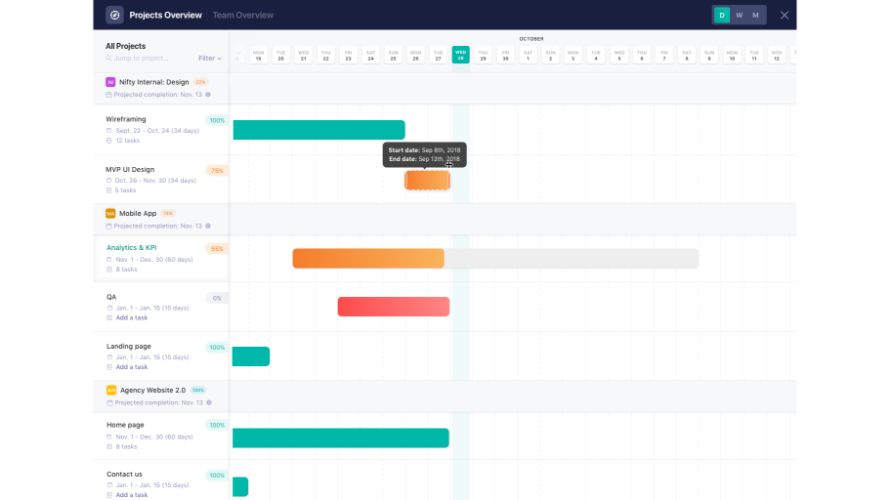
Task: Select the red QA Gantt bar
Action: tap(393, 306)
